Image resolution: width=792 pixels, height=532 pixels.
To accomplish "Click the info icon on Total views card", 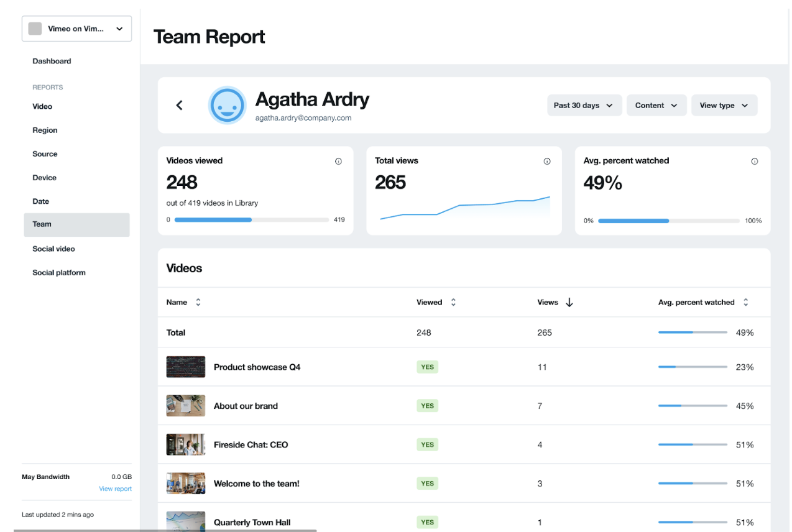I will coord(547,161).
